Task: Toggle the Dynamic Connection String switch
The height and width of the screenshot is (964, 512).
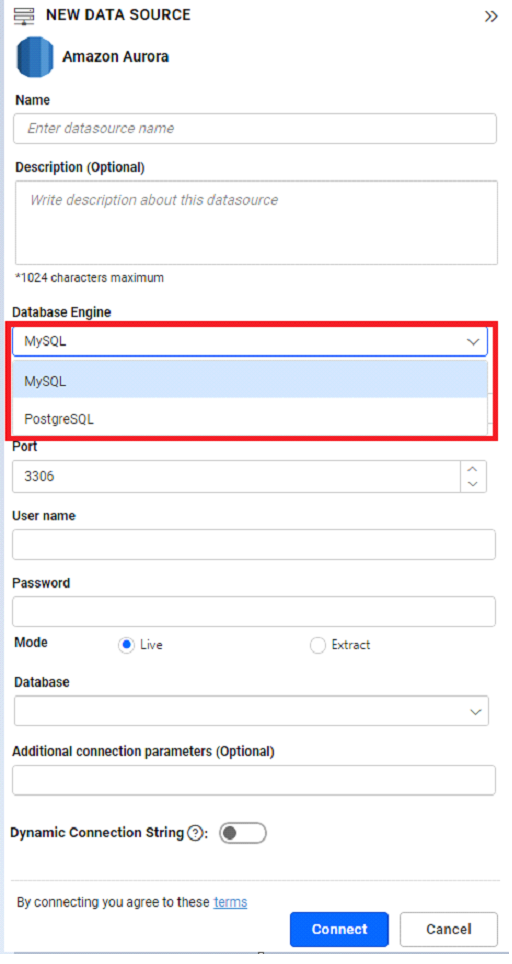Action: tap(243, 833)
